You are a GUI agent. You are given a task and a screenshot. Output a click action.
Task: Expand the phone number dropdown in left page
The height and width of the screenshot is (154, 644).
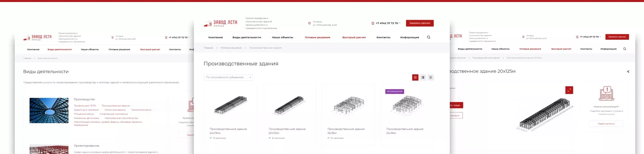189,37
